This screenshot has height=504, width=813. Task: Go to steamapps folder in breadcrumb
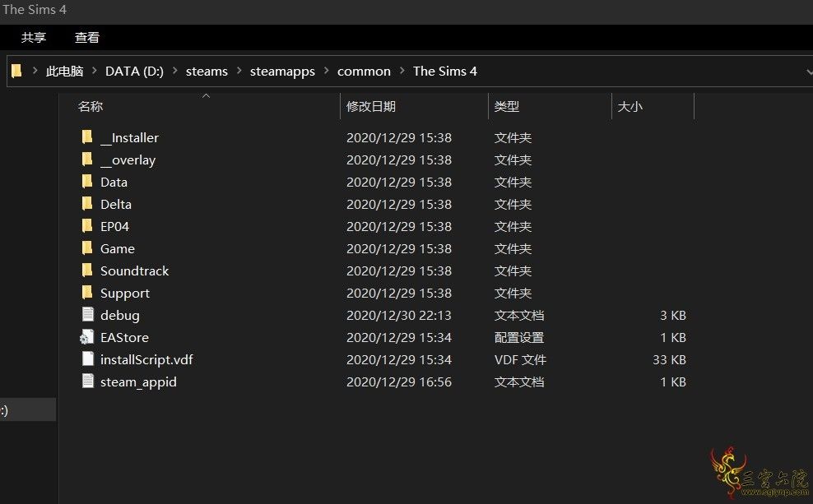coord(282,72)
